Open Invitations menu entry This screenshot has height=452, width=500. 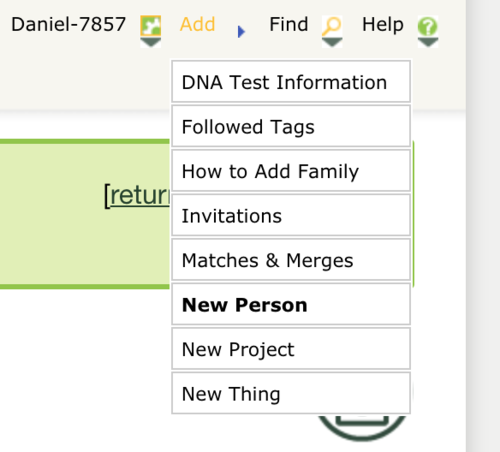coord(291,215)
